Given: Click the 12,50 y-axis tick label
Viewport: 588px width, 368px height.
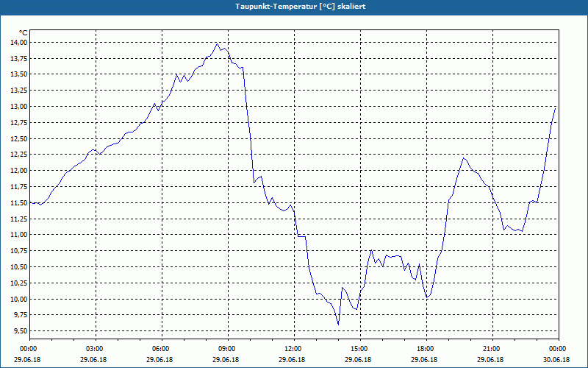Looking at the screenshot, I should 19,138.
